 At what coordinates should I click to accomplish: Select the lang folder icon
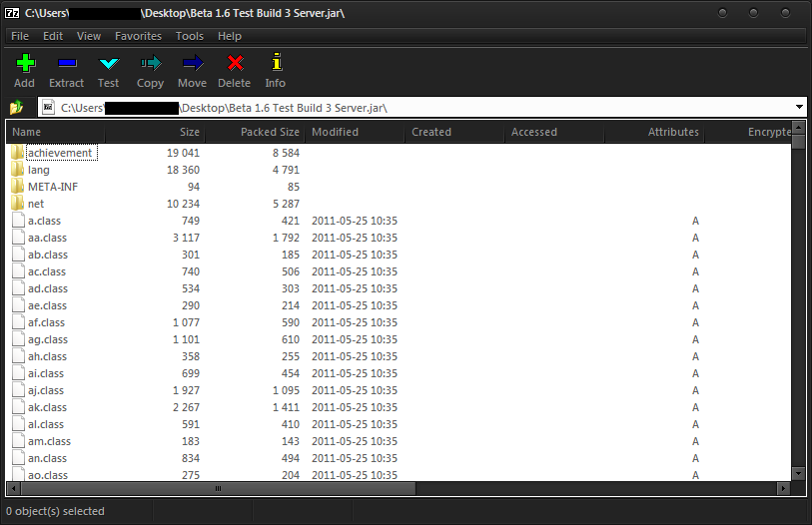click(18, 170)
